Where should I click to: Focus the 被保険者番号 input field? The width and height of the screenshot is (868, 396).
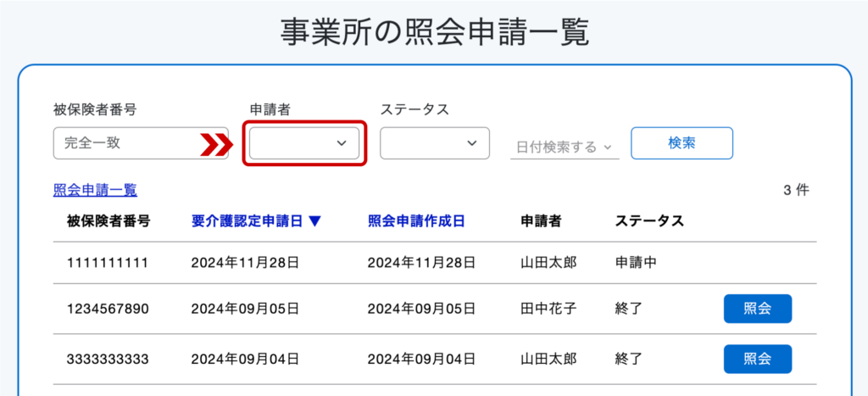click(141, 143)
